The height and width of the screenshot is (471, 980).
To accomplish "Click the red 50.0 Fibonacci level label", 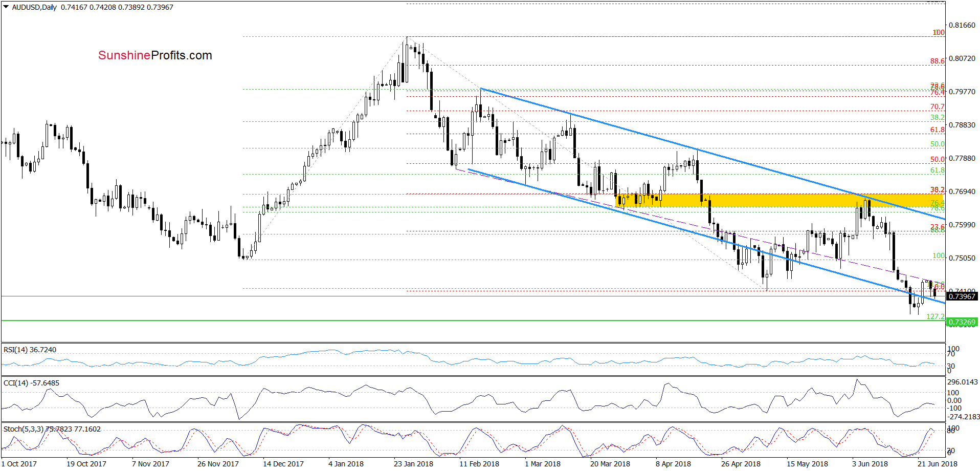I will coord(937,159).
